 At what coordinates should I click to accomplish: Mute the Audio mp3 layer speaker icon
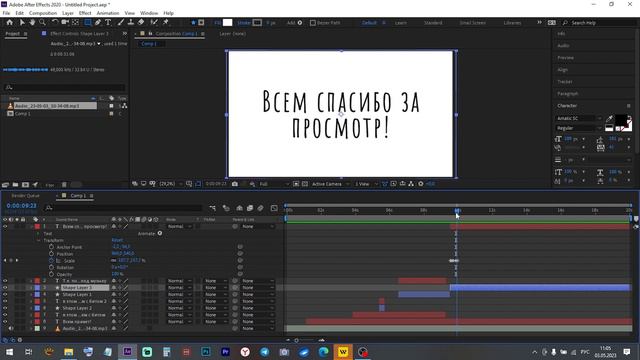click(11, 329)
